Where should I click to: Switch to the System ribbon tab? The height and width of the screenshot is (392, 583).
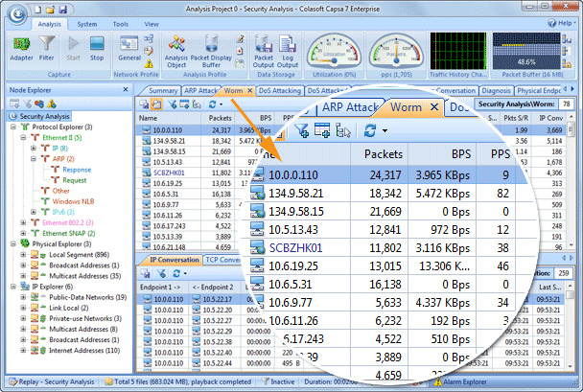tap(87, 24)
